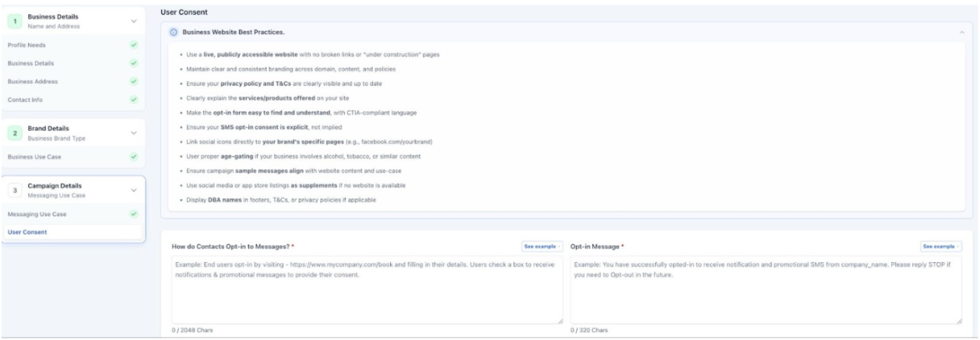The width and height of the screenshot is (980, 340).
Task: Go to Messaging Use Case step
Action: click(x=37, y=213)
